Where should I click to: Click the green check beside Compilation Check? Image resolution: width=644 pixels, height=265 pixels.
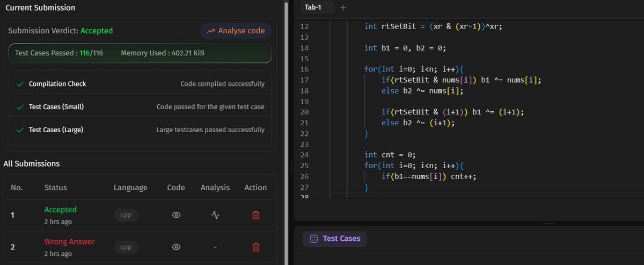[20, 84]
